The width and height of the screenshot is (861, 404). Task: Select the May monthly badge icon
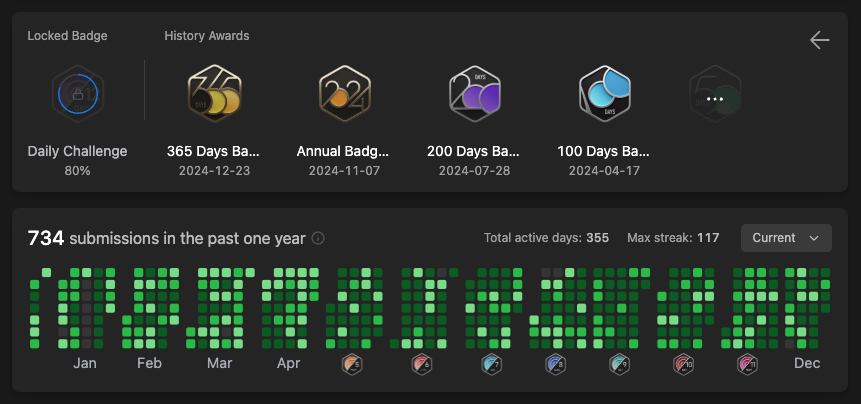[352, 364]
